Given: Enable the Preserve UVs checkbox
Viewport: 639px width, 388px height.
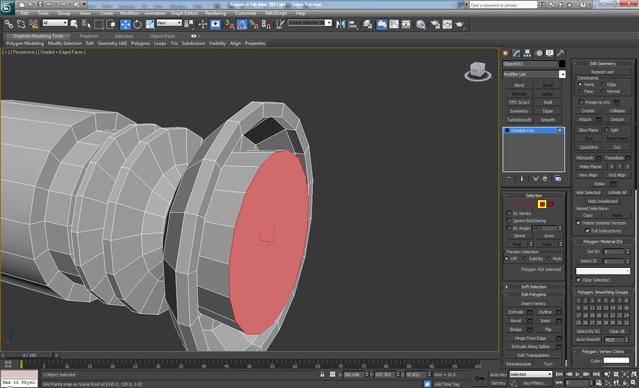Looking at the screenshot, I should [x=582, y=102].
